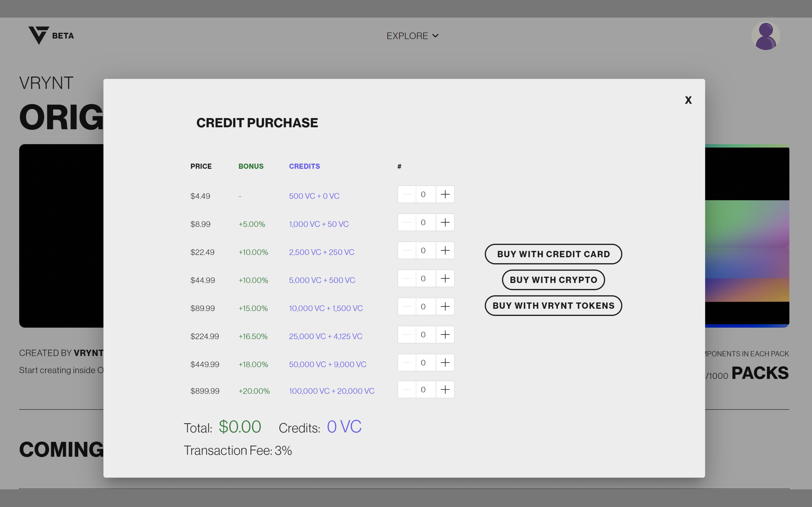
Task: Increment the $89.99 pack quantity
Action: [x=445, y=306]
